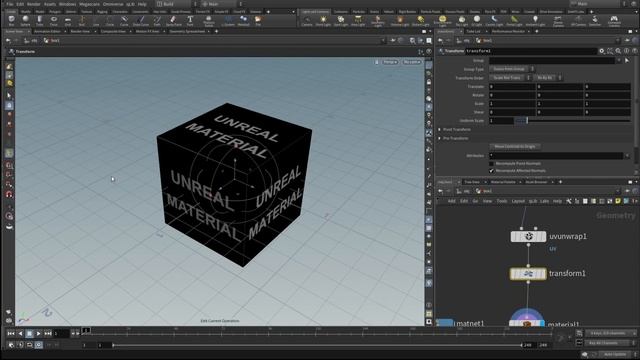Open the Windows menu
Image resolution: width=640 pixels, height=360 pixels.
[67, 4]
